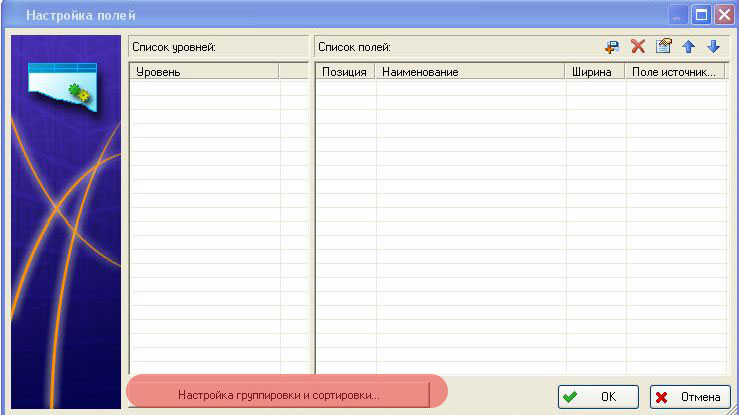Click the Ширина column header
The height and width of the screenshot is (415, 739).
(594, 72)
